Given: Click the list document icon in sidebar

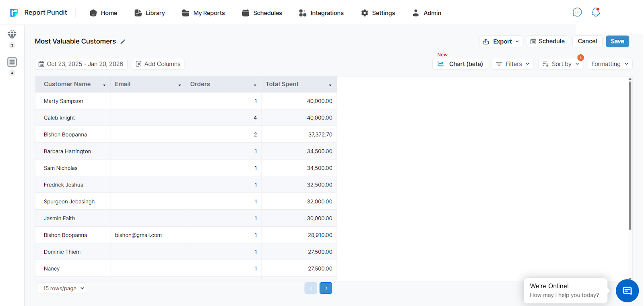Looking at the screenshot, I should (x=12, y=62).
